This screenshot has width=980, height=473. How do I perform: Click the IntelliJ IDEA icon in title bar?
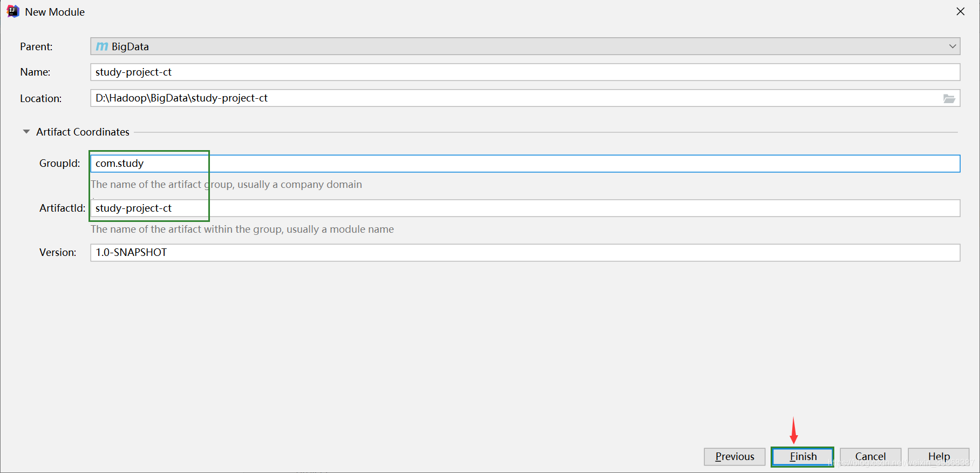pos(13,11)
